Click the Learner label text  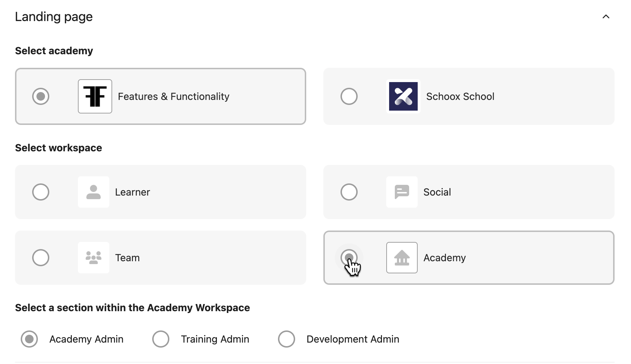click(132, 192)
